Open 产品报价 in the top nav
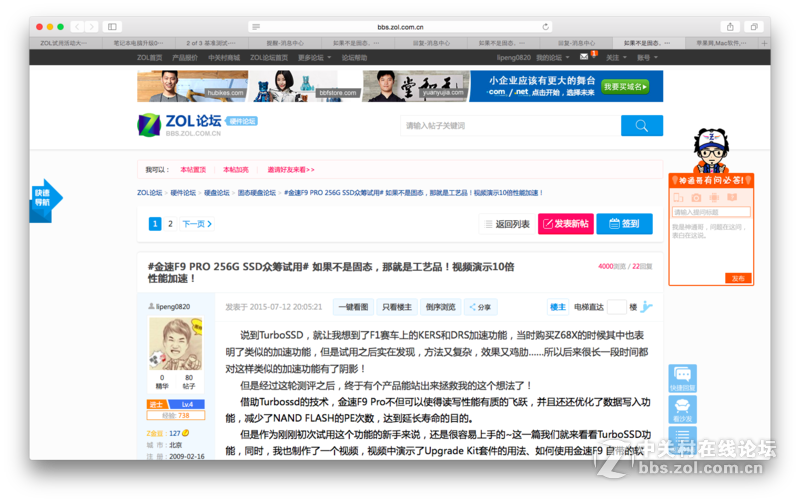The height and width of the screenshot is (502, 800). pos(185,58)
